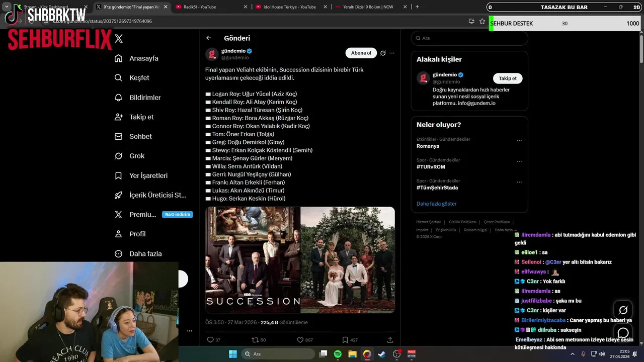The image size is (644, 362).
Task: Open Premium with %50 indirim badge
Action: [153, 215]
